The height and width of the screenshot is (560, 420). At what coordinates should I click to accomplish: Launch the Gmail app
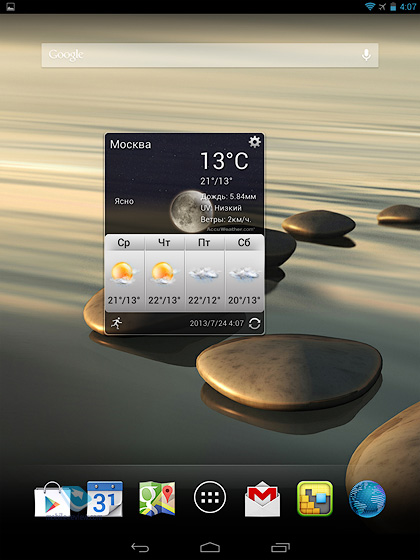262,499
